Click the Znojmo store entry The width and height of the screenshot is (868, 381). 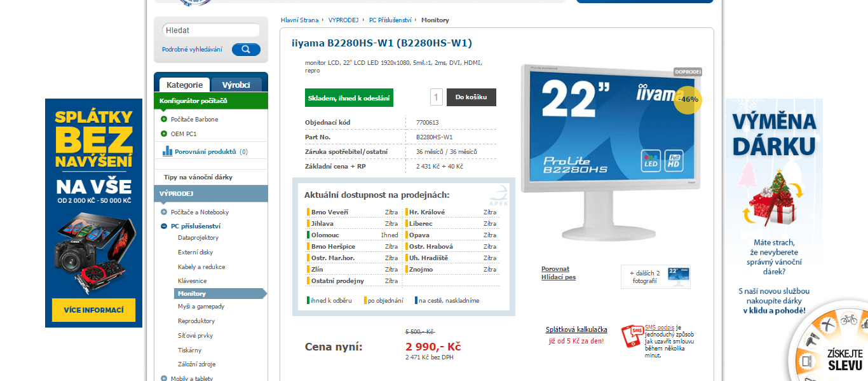point(451,270)
